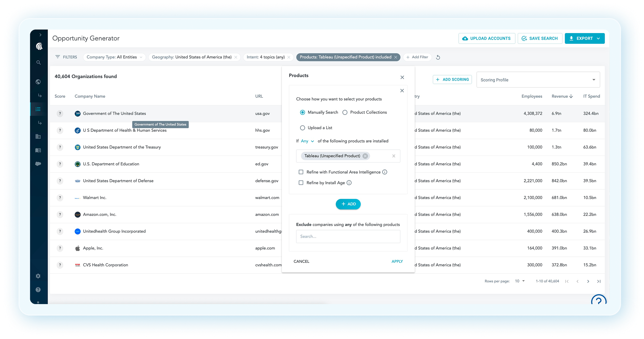Click the SAVE SEARCH button
644x339 pixels.
click(x=540, y=38)
